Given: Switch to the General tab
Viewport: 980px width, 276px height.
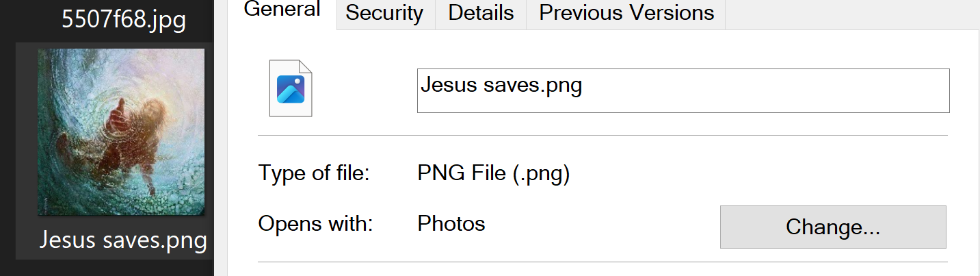Looking at the screenshot, I should click(x=282, y=10).
